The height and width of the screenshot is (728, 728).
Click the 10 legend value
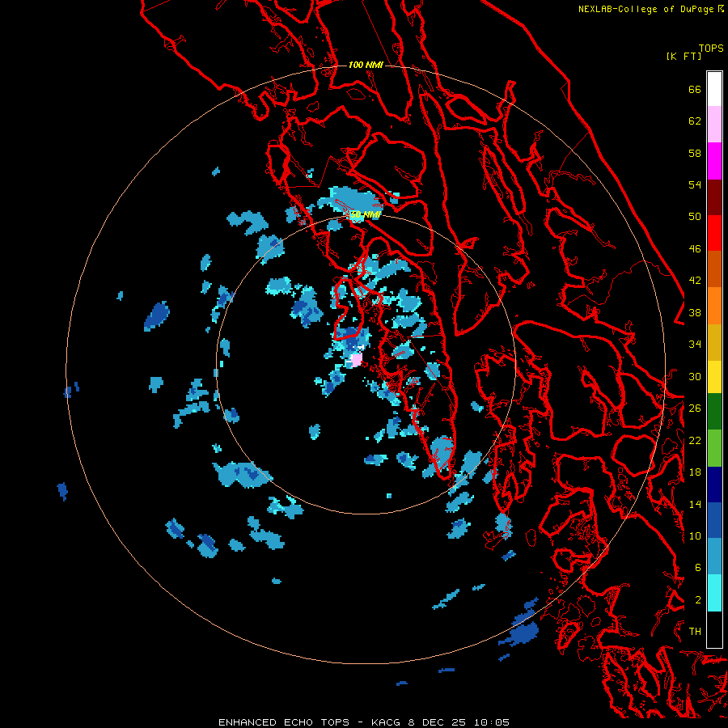695,535
